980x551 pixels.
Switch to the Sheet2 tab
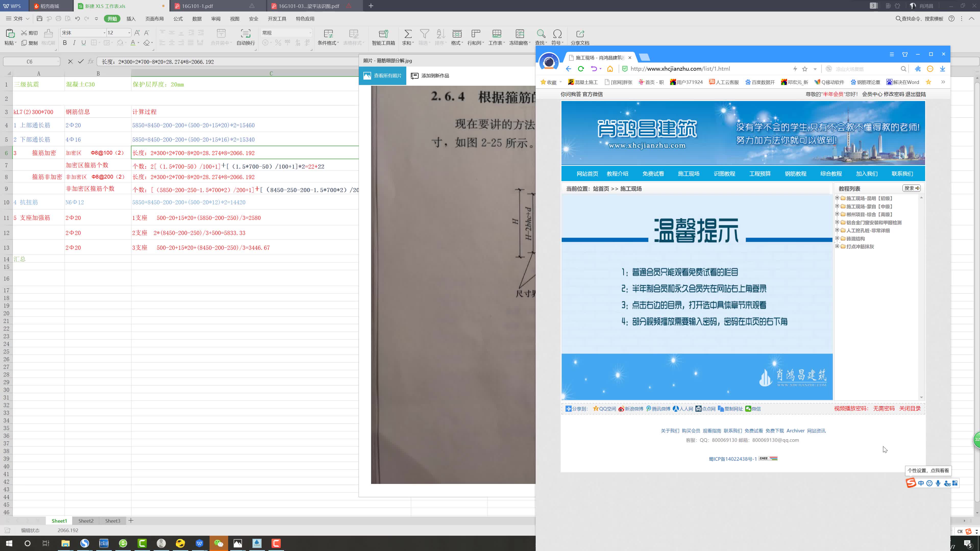tap(86, 521)
